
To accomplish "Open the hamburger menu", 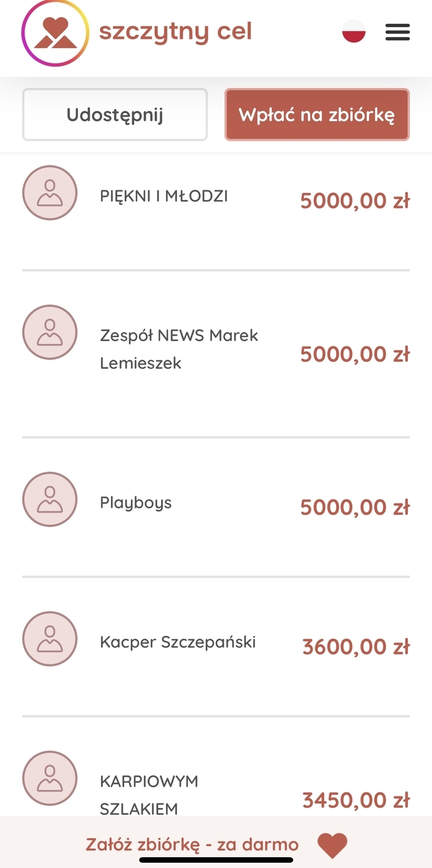I will (397, 32).
